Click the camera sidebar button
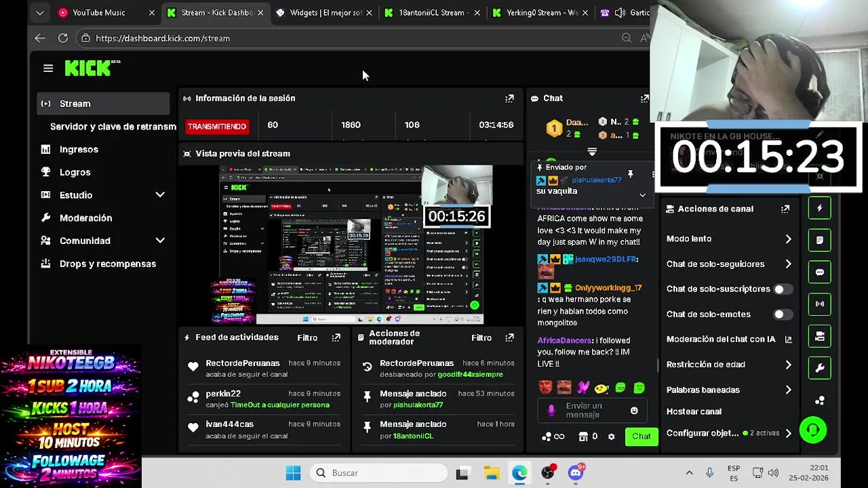The width and height of the screenshot is (868, 488). (x=820, y=336)
